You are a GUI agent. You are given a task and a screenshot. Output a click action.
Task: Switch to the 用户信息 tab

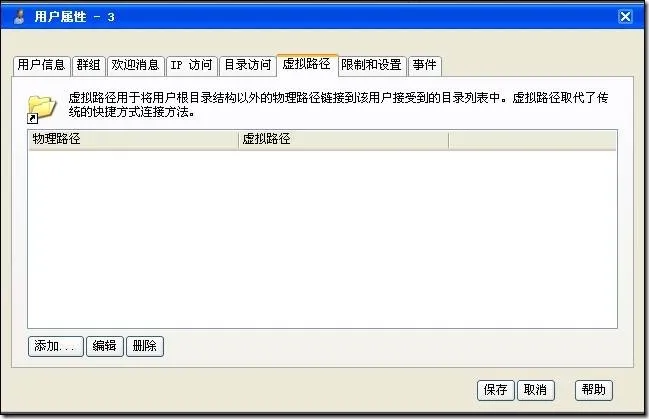coord(41,65)
